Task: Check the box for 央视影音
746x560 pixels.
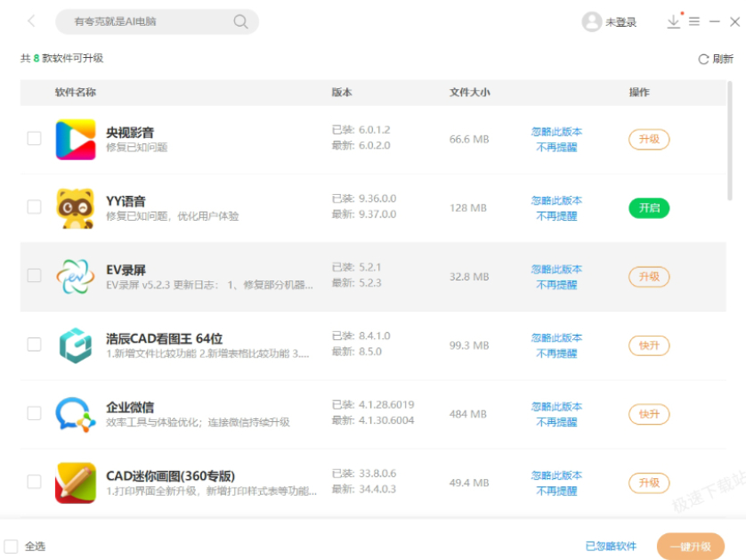Action: coord(34,139)
